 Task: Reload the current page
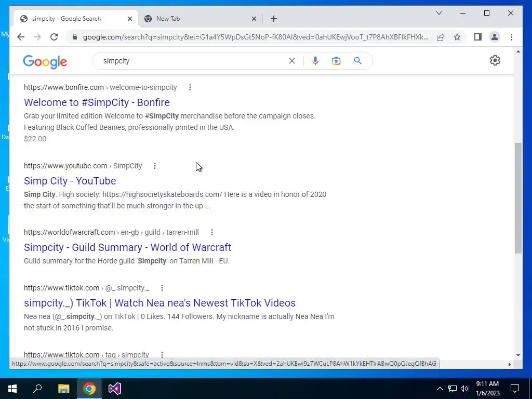pos(54,37)
